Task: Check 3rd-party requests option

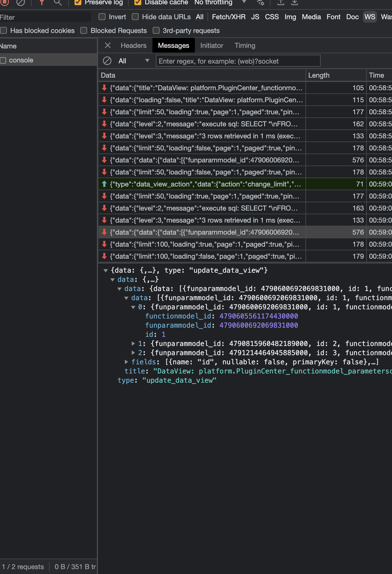Action: point(156,30)
